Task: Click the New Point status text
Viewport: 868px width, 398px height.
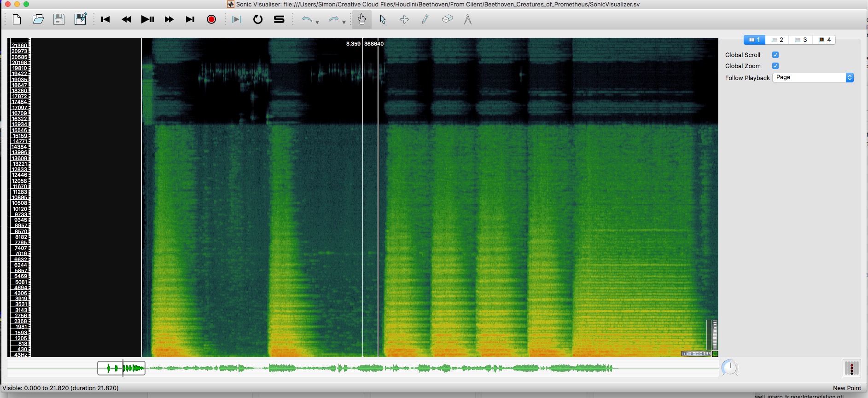Action: (847, 388)
